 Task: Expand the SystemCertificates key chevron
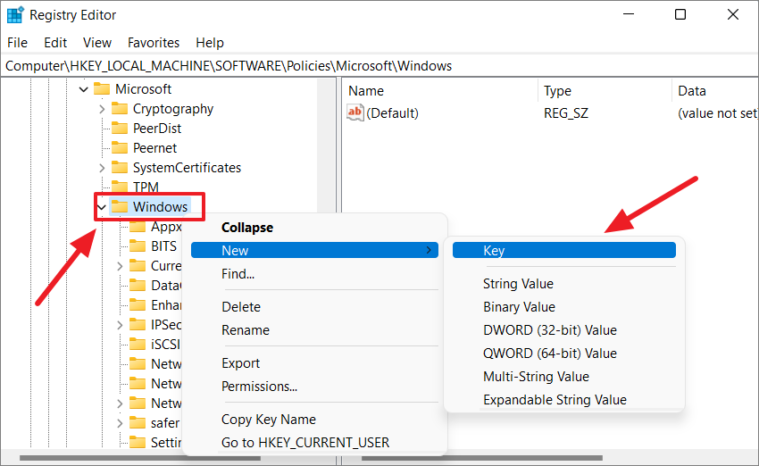(x=102, y=168)
